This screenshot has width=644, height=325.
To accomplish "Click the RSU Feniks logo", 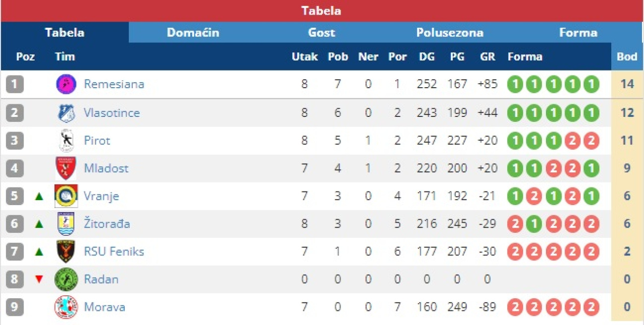I will point(66,251).
